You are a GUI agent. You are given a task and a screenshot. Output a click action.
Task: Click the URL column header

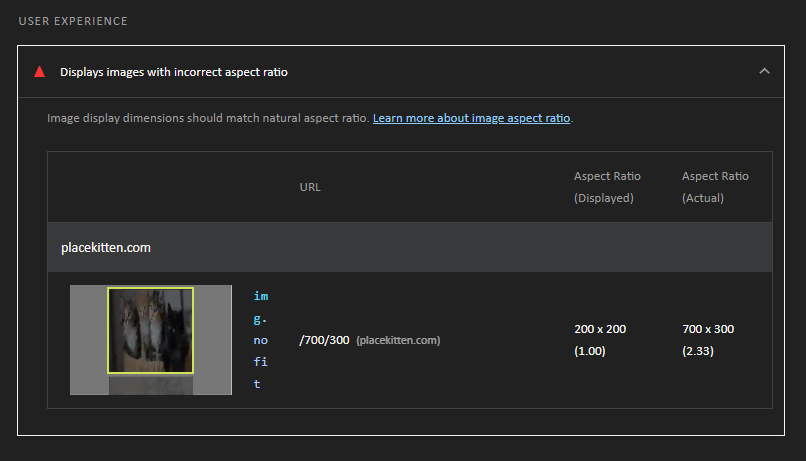pos(310,187)
